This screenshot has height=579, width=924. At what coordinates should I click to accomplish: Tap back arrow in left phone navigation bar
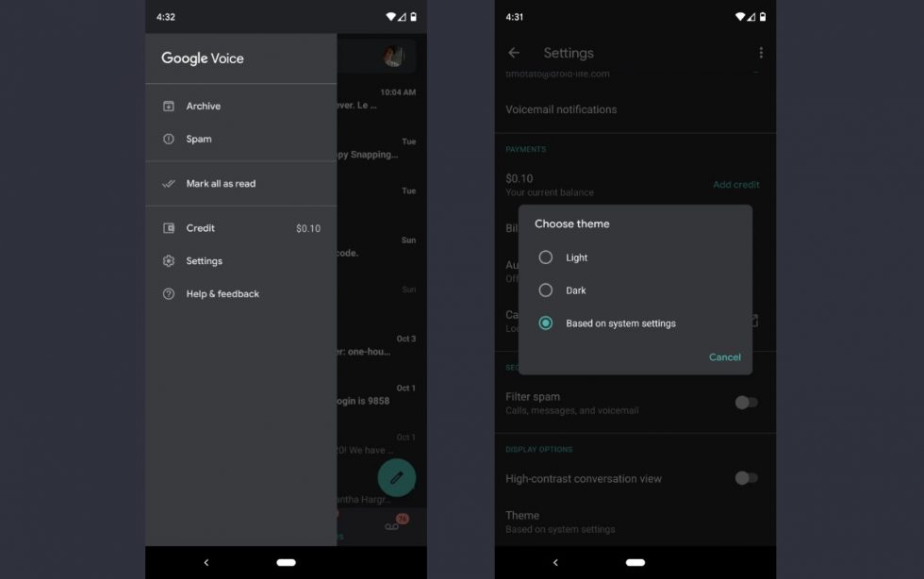coord(206,562)
